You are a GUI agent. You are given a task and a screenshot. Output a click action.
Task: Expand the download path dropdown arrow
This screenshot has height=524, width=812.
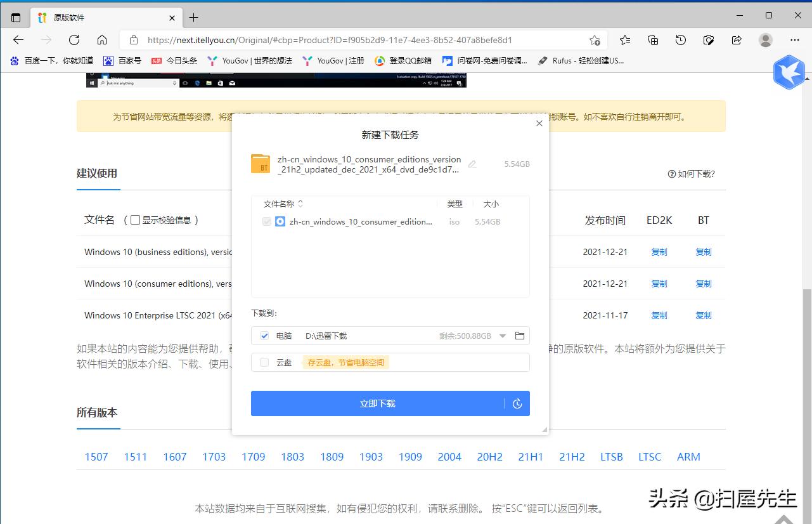pyautogui.click(x=503, y=336)
